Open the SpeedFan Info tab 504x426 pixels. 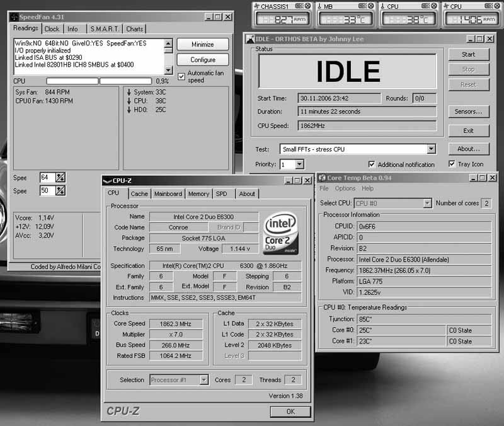coord(72,29)
